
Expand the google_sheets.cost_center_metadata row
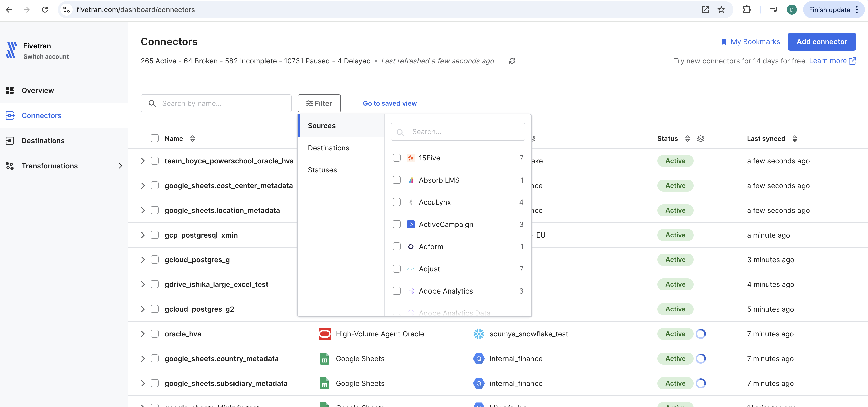coord(143,186)
